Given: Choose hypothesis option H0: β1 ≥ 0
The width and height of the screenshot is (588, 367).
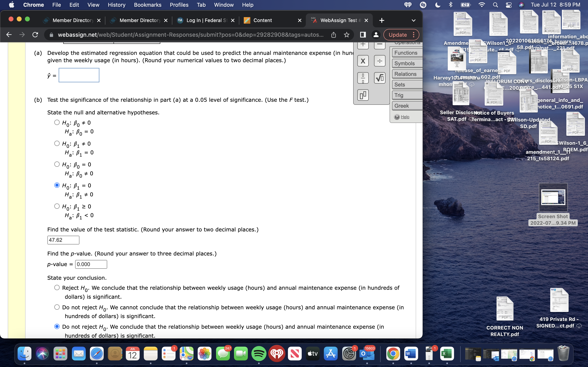Looking at the screenshot, I should (57, 206).
